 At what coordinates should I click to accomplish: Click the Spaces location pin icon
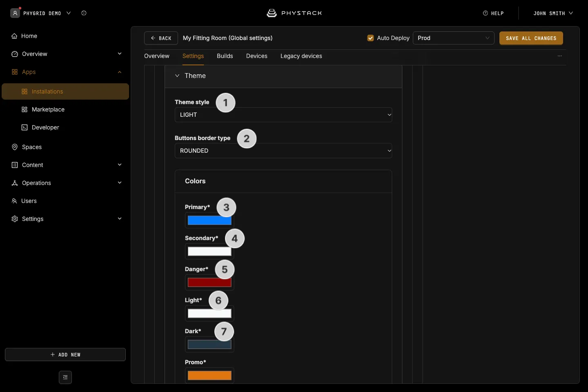[x=15, y=147]
